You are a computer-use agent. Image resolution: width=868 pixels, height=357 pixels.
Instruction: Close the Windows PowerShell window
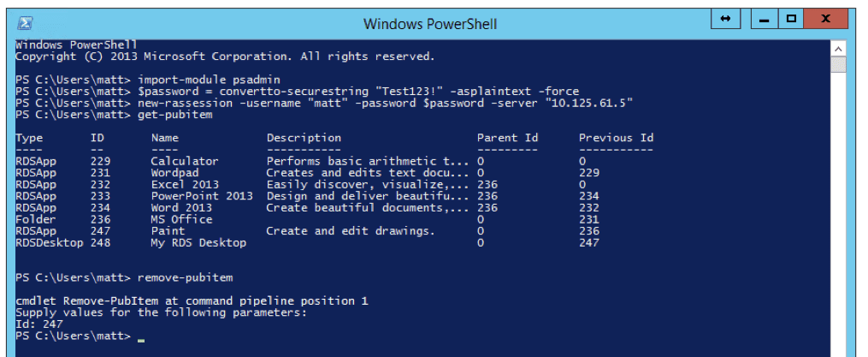click(x=826, y=19)
